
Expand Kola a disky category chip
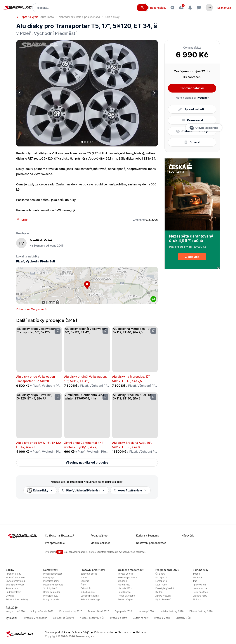pos(40,490)
